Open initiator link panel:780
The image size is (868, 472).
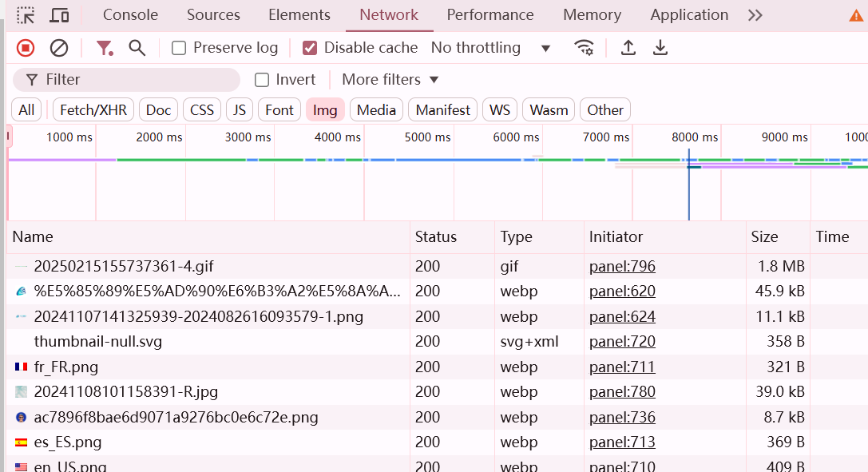622,391
